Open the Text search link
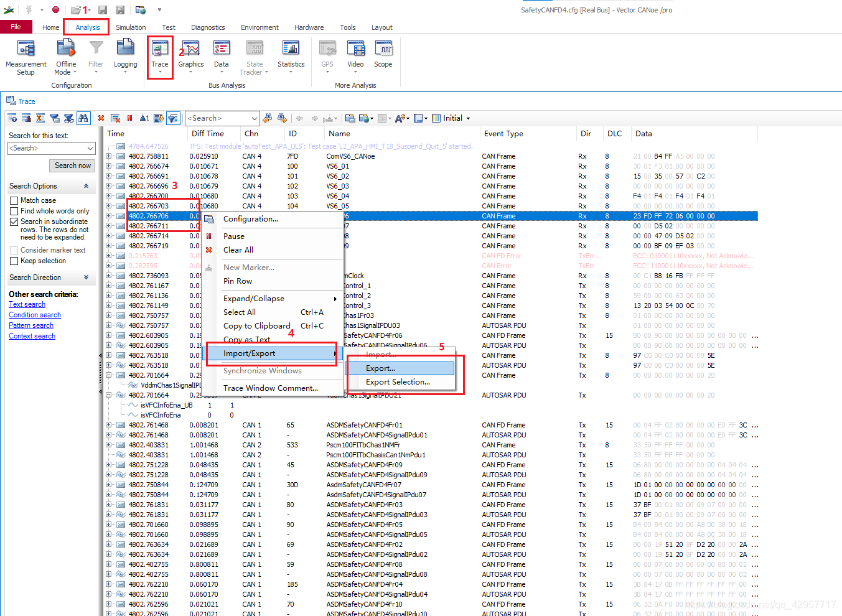 pos(27,304)
